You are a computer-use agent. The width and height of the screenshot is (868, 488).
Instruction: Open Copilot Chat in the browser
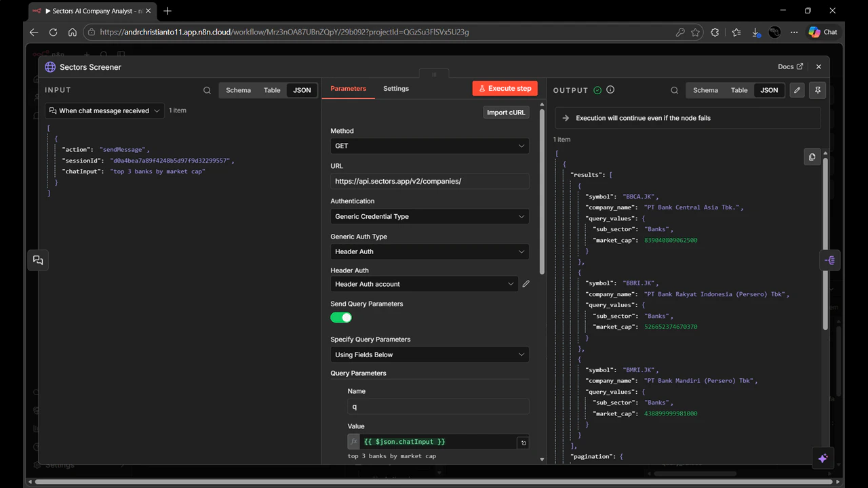point(823,32)
